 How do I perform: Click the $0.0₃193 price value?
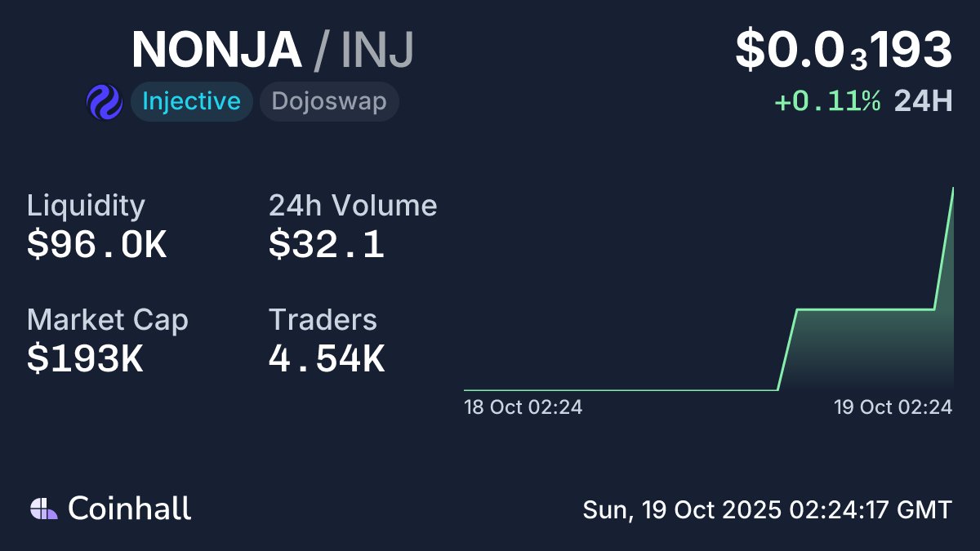coord(844,51)
